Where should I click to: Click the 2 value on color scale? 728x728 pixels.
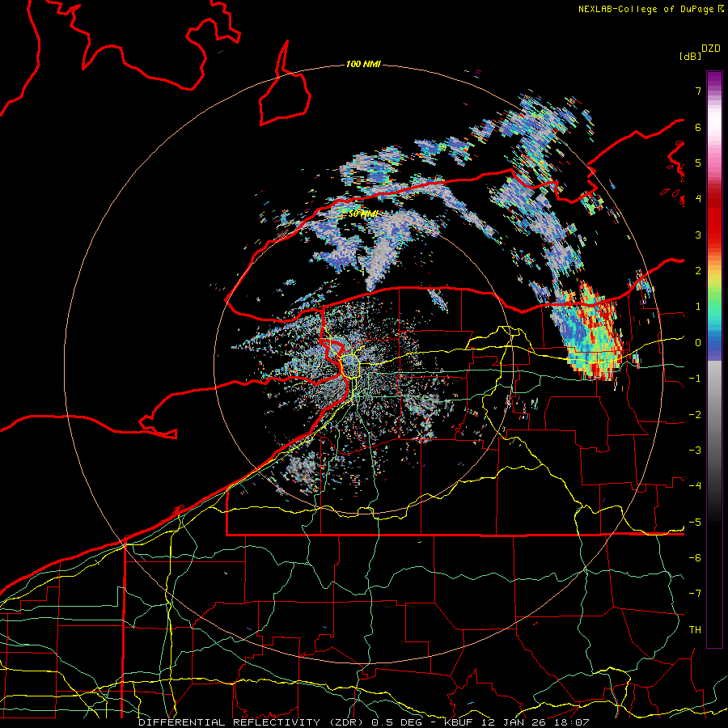[698, 271]
